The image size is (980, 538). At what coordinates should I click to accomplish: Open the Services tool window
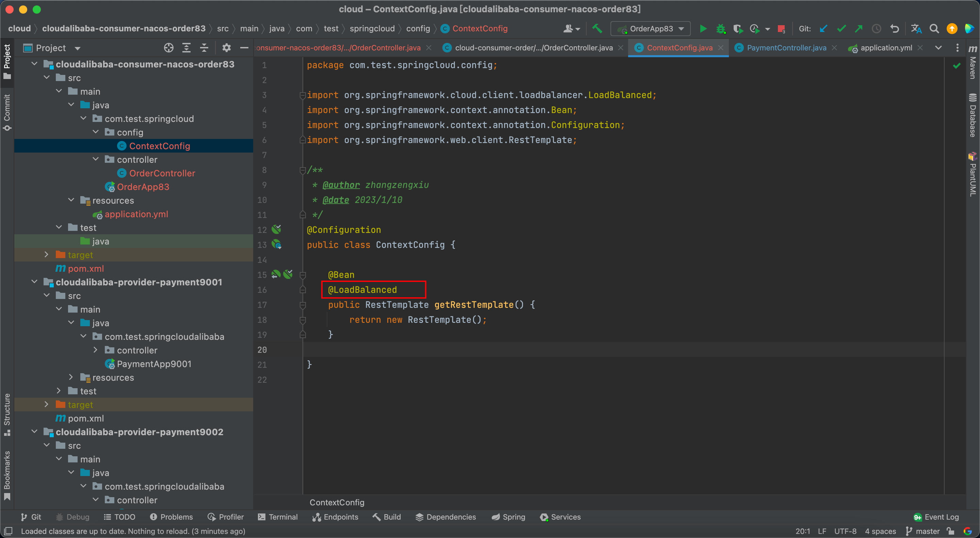coord(560,517)
